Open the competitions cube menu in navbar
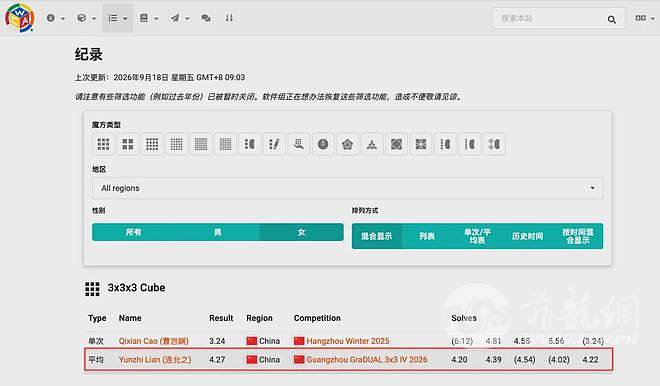 point(86,18)
